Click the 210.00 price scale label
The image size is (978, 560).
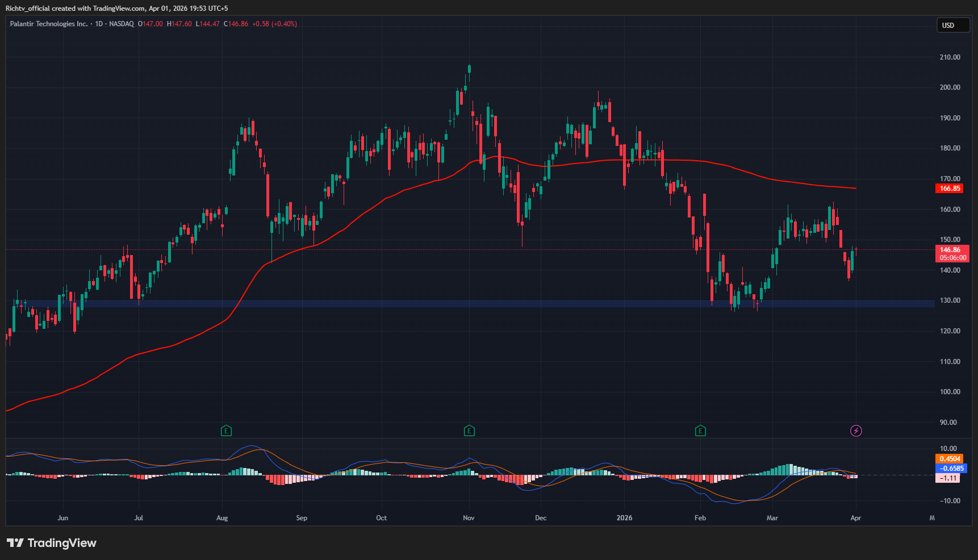click(950, 57)
